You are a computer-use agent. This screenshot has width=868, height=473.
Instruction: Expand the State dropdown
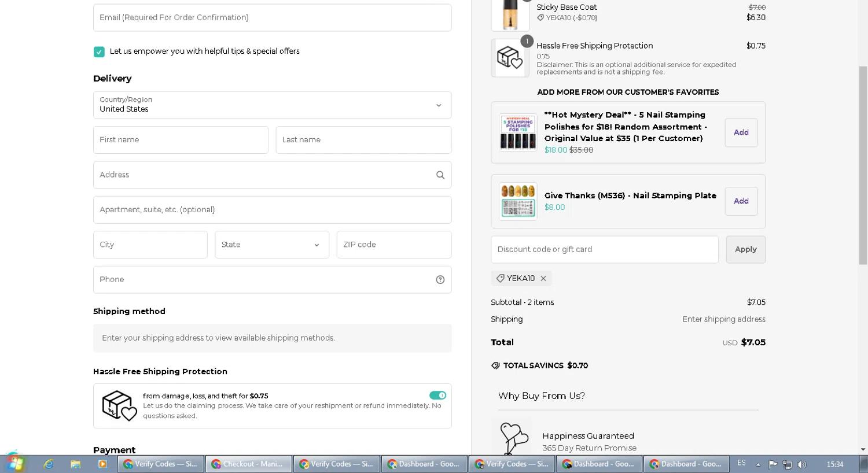[x=271, y=245]
